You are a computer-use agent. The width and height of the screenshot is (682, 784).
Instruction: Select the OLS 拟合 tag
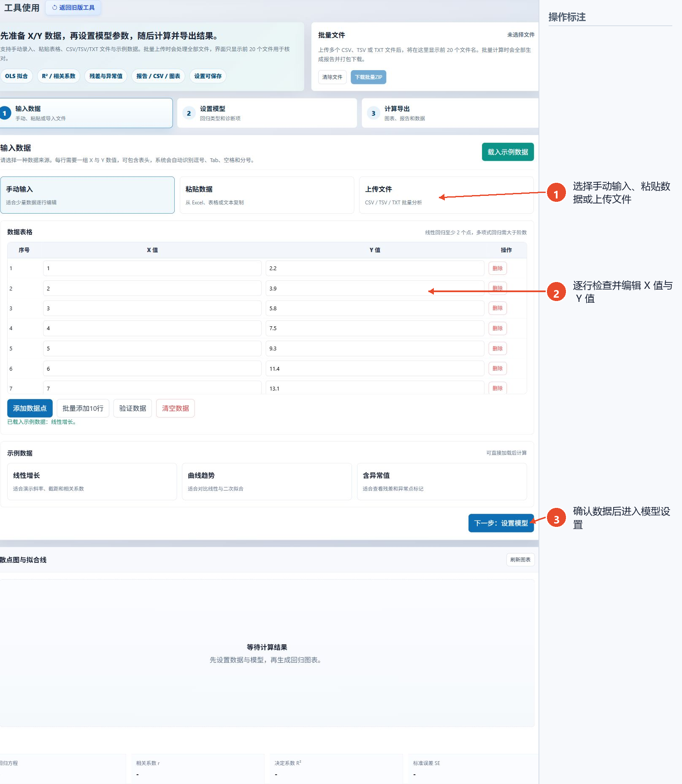point(16,76)
